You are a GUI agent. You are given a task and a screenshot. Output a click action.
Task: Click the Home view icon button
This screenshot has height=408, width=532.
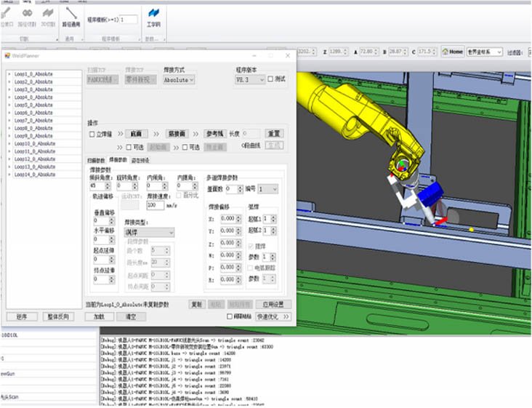(x=453, y=52)
